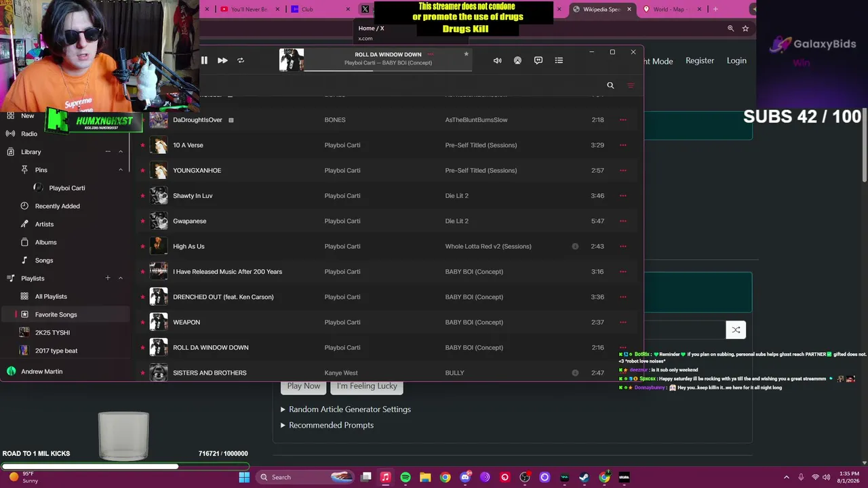Viewport: 868px width, 488px height.
Task: Collapse the Playlists section
Action: pos(121,278)
